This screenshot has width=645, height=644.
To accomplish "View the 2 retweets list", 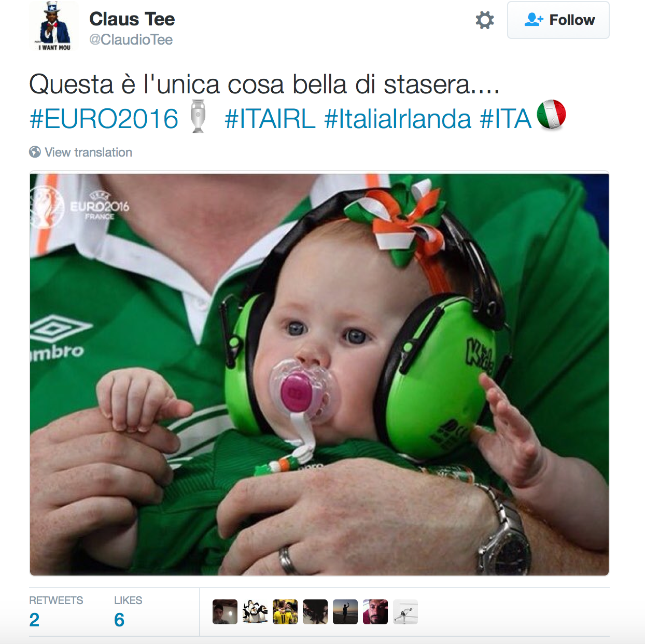I will coord(56,611).
